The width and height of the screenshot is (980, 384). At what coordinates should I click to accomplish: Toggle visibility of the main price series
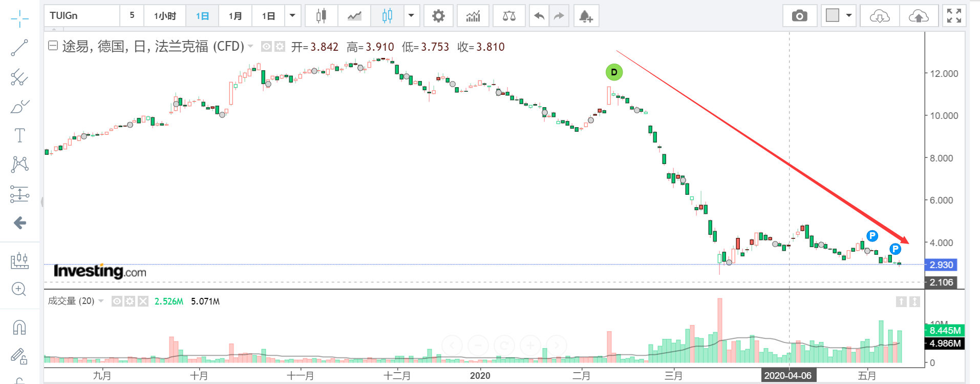(x=266, y=47)
